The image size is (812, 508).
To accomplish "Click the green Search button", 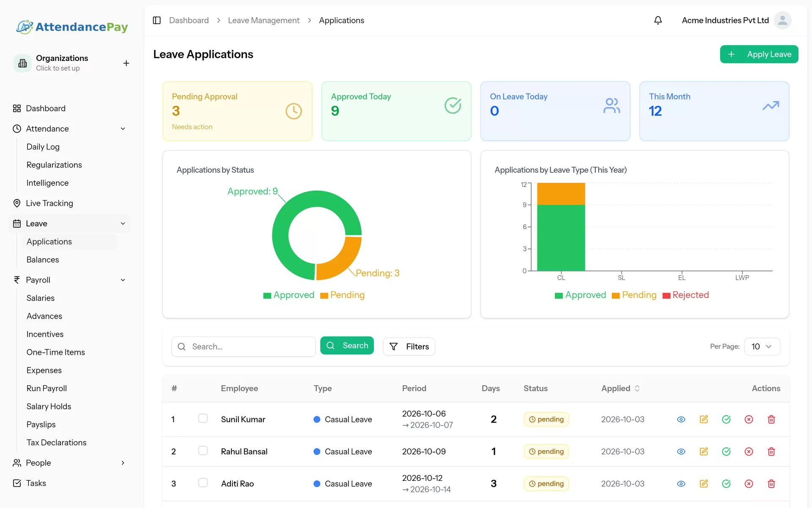I will click(x=347, y=345).
